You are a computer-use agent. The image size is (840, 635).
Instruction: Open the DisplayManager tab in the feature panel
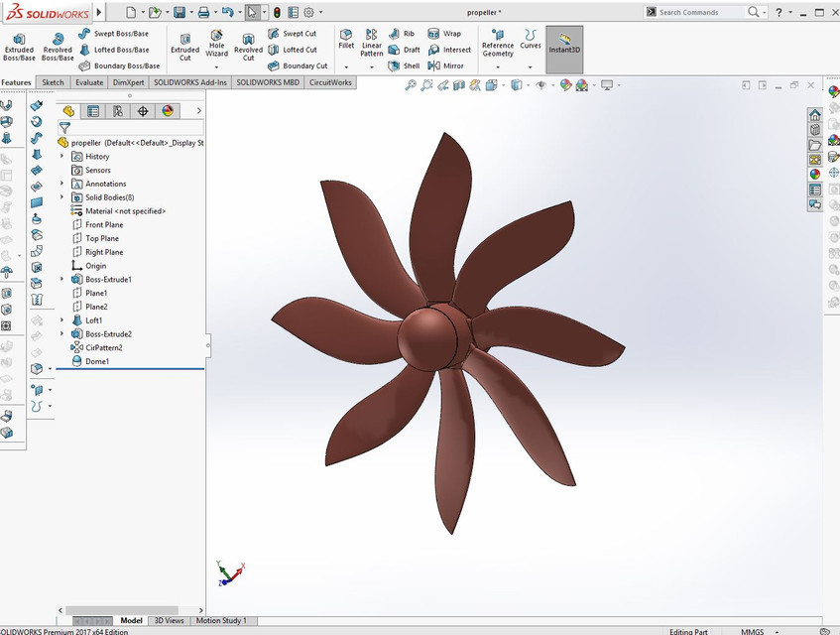tap(168, 111)
